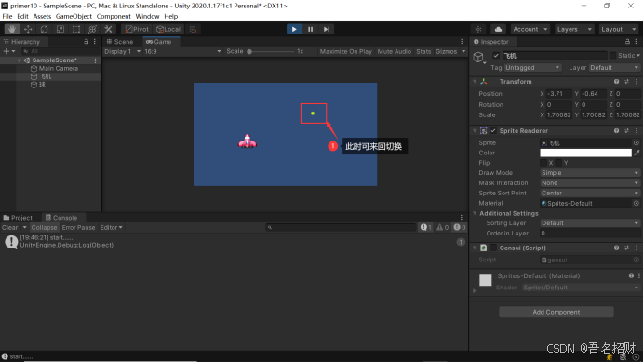Viewport: 644px width, 362px height.
Task: Open the Tag Untagged dropdown
Action: 532,67
